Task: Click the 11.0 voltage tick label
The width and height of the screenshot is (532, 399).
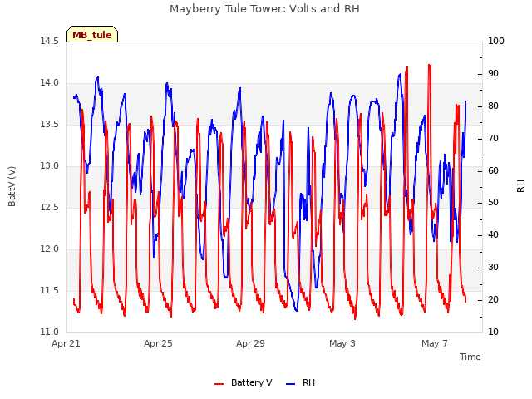Action: click(x=50, y=332)
